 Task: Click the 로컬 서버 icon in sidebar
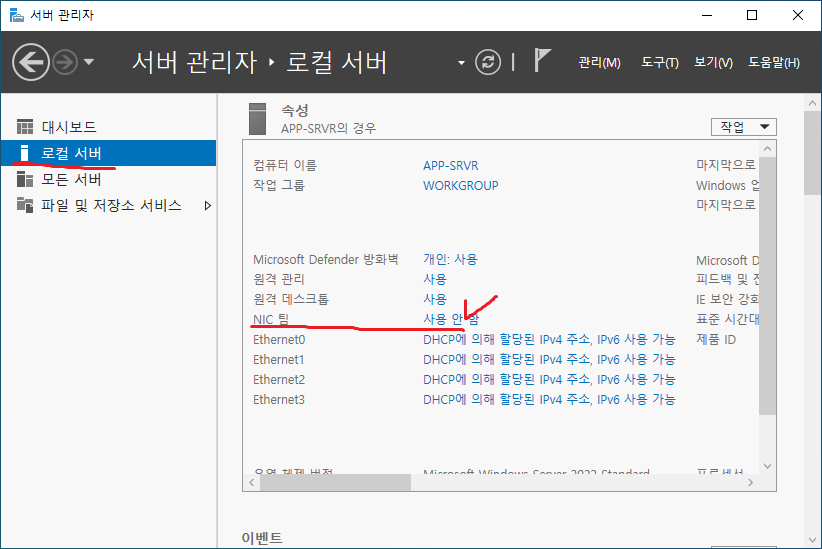(24, 153)
